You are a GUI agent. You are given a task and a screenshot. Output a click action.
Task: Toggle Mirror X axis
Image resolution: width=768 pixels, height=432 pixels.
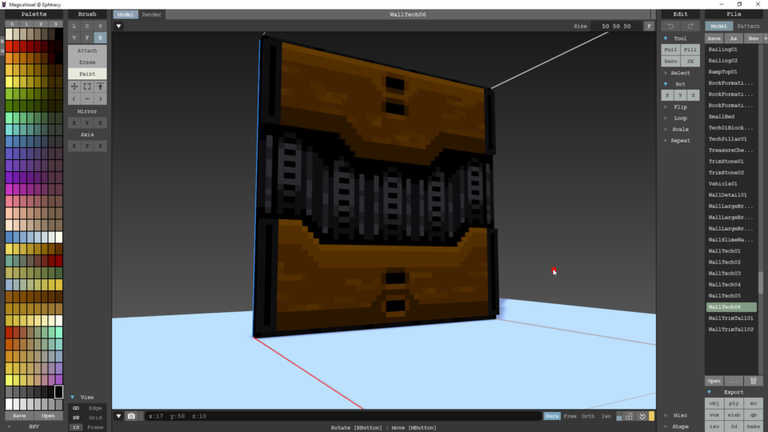pos(74,123)
